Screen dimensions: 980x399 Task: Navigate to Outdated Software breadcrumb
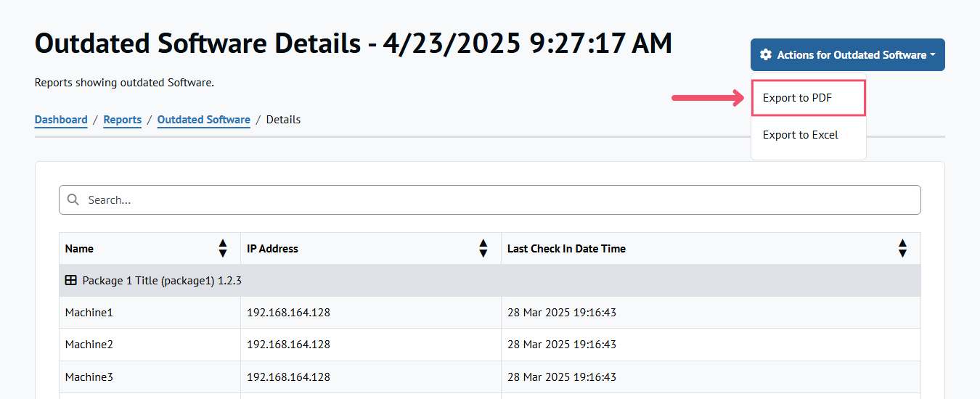203,120
